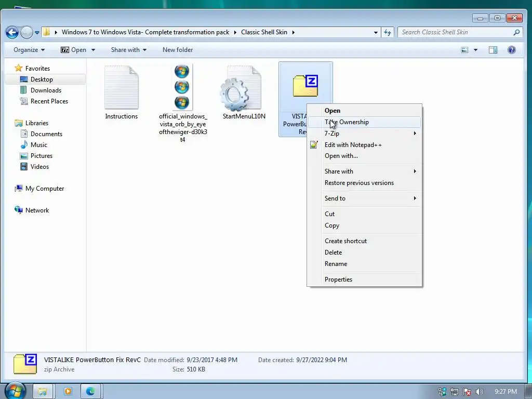Open Pictures library

(42, 156)
